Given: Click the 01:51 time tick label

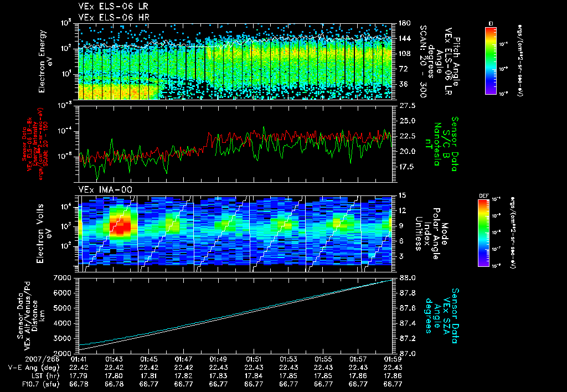Looking at the screenshot, I should pyautogui.click(x=254, y=359).
